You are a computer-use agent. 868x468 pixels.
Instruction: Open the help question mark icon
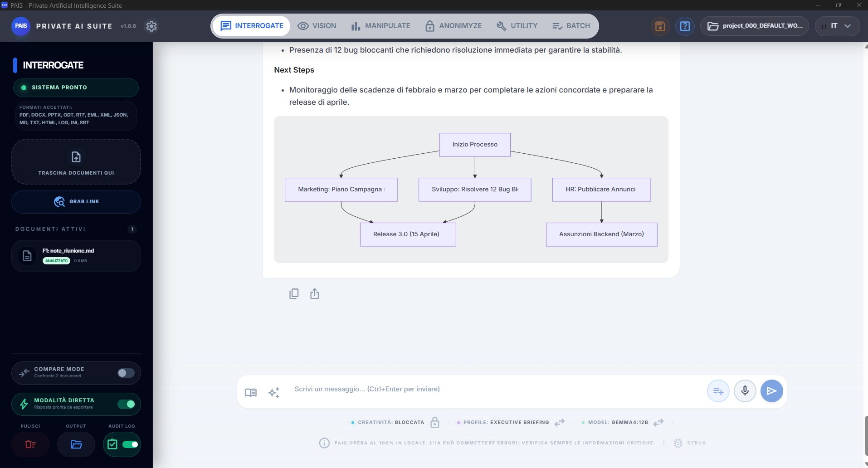tap(685, 26)
